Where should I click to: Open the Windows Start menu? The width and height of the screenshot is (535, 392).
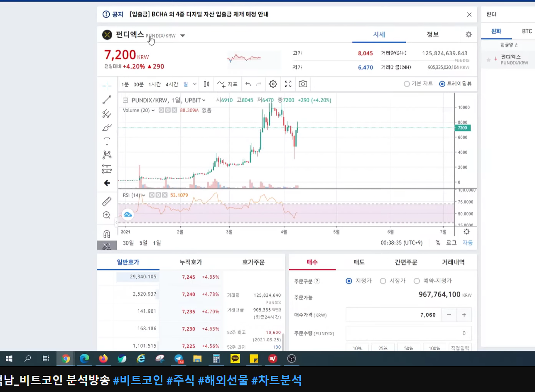click(9, 358)
